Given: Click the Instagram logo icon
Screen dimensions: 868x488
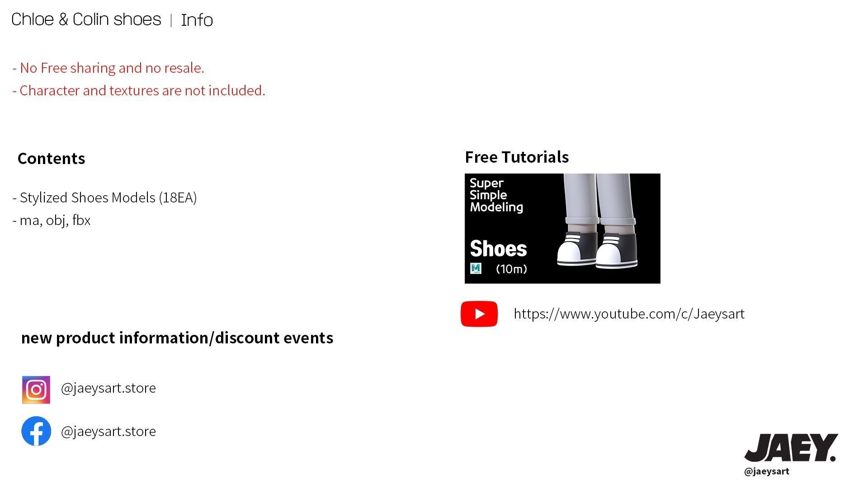Looking at the screenshot, I should (x=36, y=389).
